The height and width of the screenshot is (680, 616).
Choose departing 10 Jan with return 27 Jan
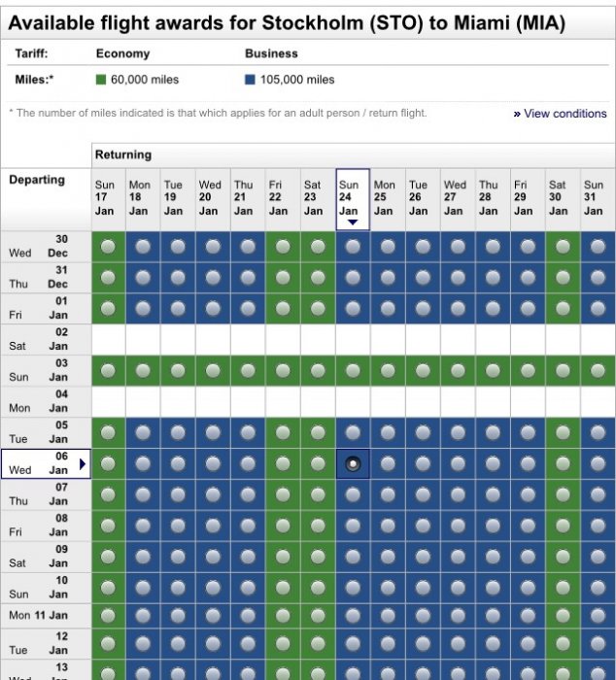point(458,589)
